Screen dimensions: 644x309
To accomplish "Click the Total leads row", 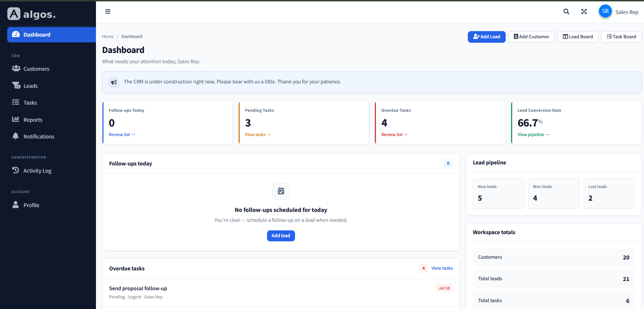I will pos(554,279).
